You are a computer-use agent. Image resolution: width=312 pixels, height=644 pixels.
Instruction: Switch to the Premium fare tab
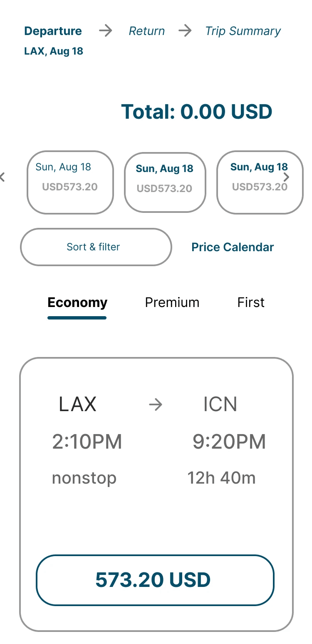(x=172, y=302)
